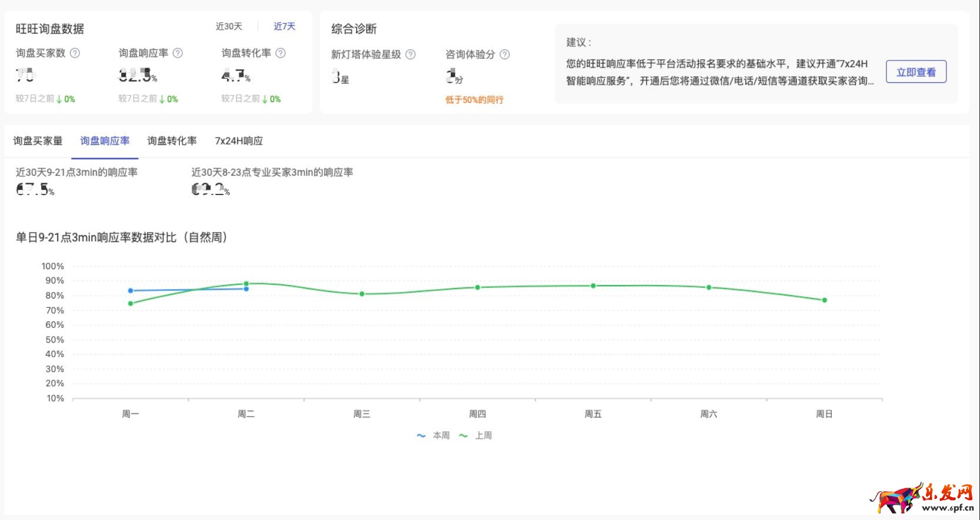Toggle 本周 legend series in chart
The width and height of the screenshot is (980, 520).
pyautogui.click(x=433, y=435)
